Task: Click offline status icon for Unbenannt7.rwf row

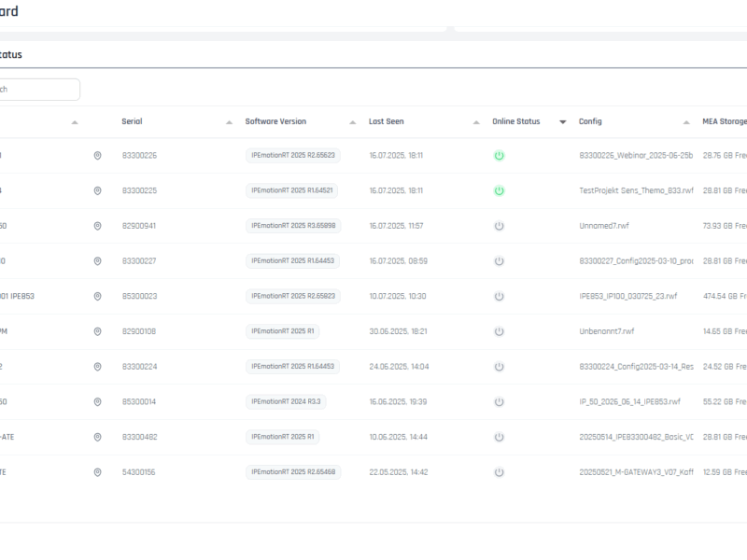Action: [499, 331]
